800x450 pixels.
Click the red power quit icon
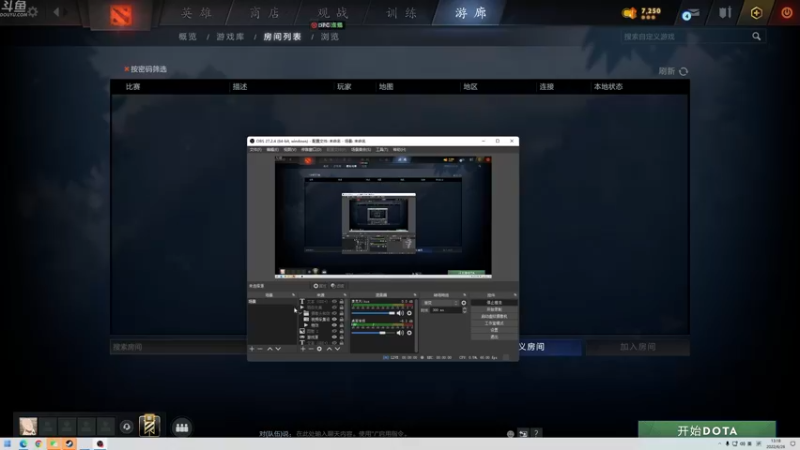(786, 13)
